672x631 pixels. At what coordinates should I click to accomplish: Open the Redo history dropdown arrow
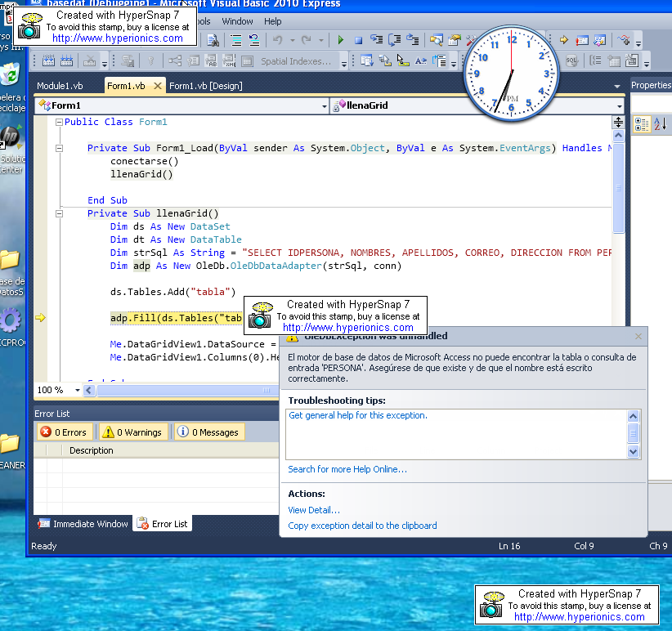(x=320, y=40)
